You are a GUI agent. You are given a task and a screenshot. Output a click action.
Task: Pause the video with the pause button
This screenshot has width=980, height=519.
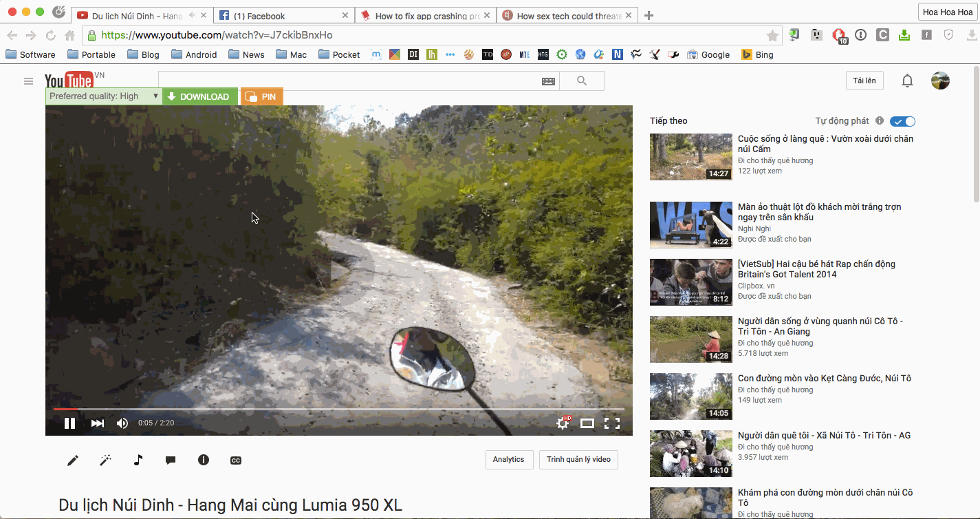pos(69,423)
